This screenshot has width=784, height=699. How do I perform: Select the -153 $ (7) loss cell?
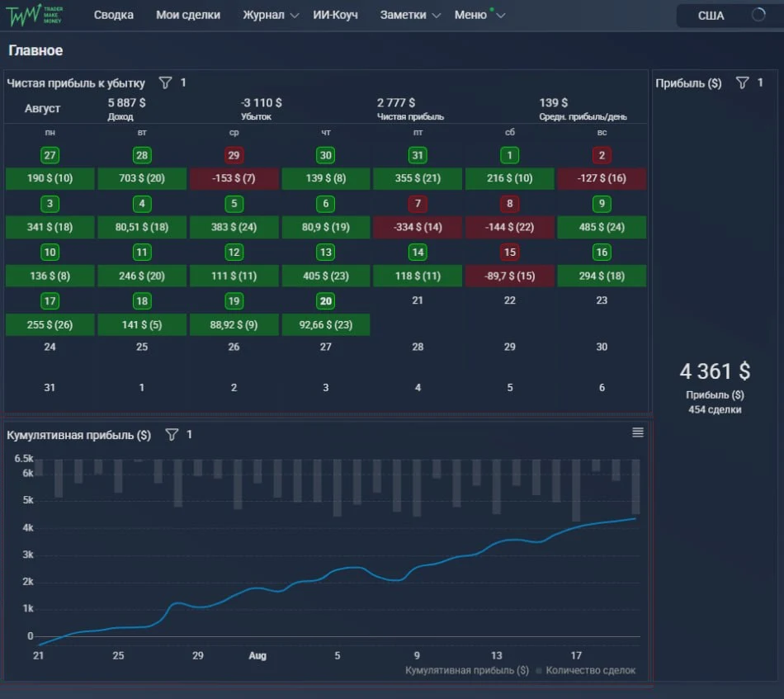[x=234, y=178]
